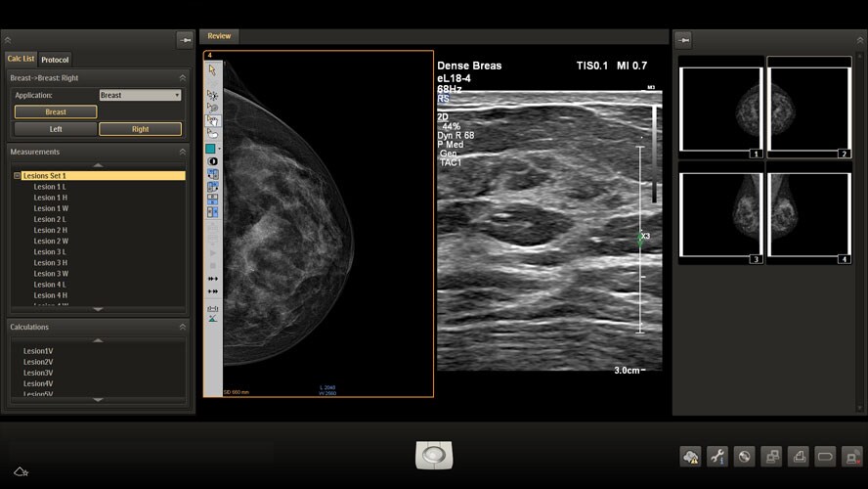Collapse the Calculations section
The width and height of the screenshot is (868, 489).
182,327
